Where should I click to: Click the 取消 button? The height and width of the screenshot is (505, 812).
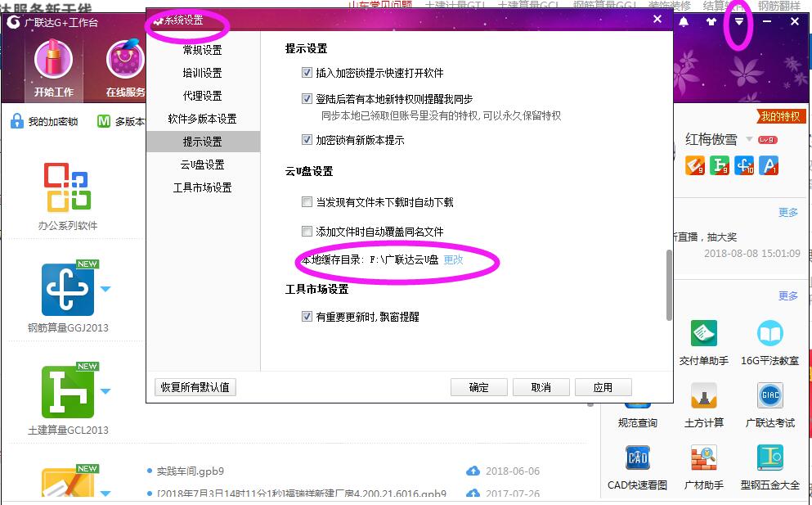click(541, 387)
